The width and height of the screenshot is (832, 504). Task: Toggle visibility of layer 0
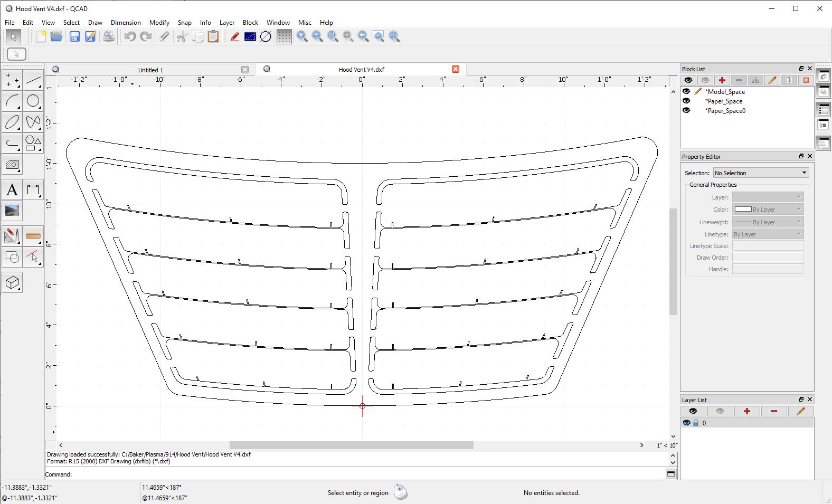686,423
